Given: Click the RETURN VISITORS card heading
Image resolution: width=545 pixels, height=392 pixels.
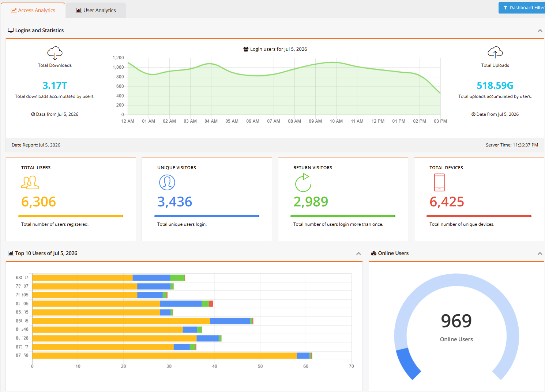Looking at the screenshot, I should coord(313,168).
